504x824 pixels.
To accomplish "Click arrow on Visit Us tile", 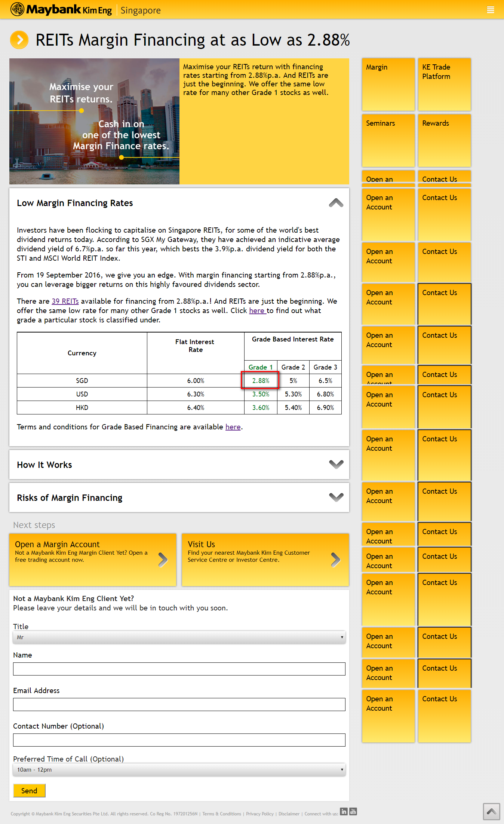I will (x=335, y=560).
